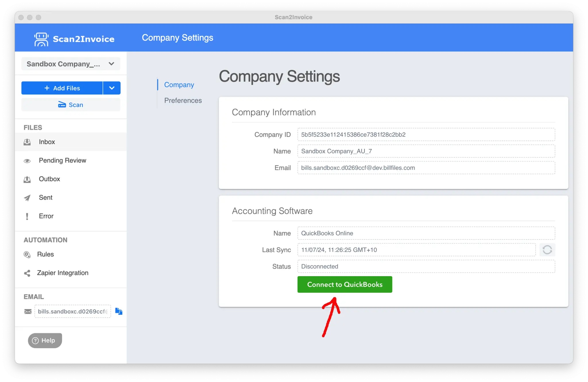
Task: Click the company Name field Sandbox Company_AU_7
Action: pos(426,151)
